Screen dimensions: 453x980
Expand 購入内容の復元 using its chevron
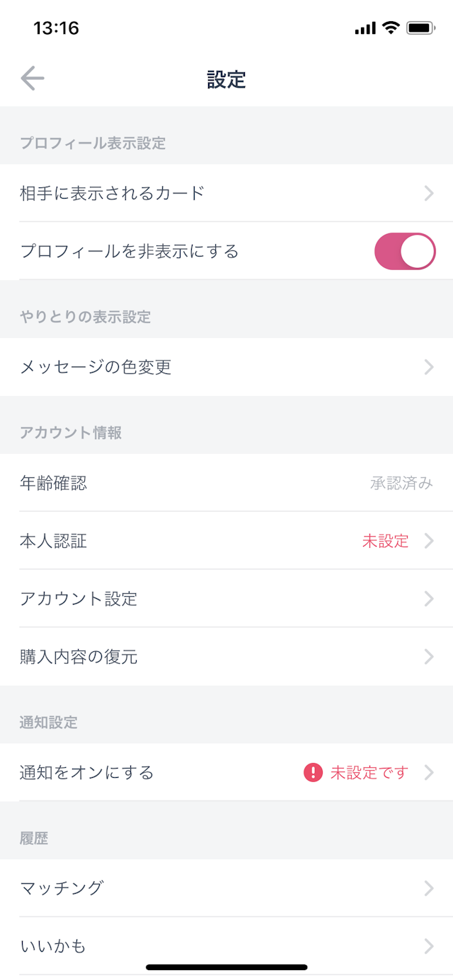pos(430,657)
